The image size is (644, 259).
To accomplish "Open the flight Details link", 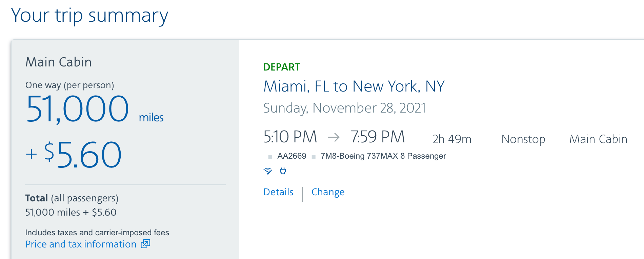I will click(x=278, y=192).
